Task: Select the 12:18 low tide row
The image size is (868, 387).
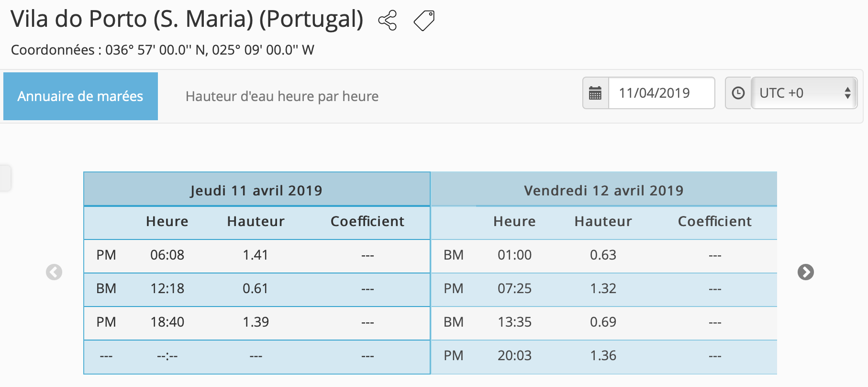Action: click(x=256, y=289)
